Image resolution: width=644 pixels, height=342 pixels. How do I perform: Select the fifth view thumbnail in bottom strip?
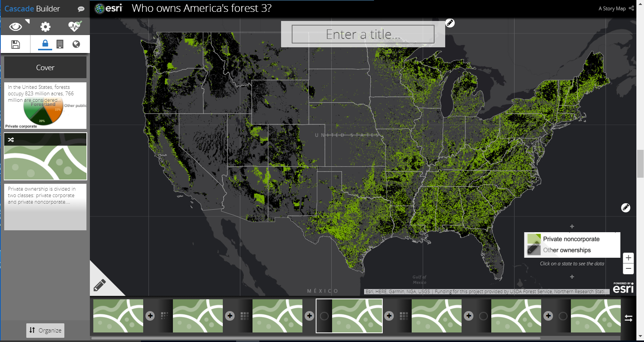pos(437,316)
